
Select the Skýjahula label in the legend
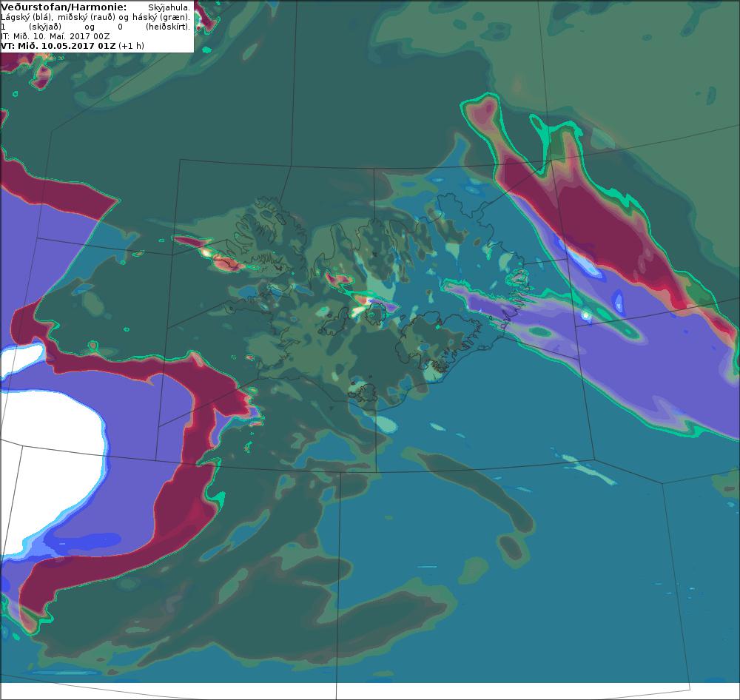pyautogui.click(x=169, y=8)
